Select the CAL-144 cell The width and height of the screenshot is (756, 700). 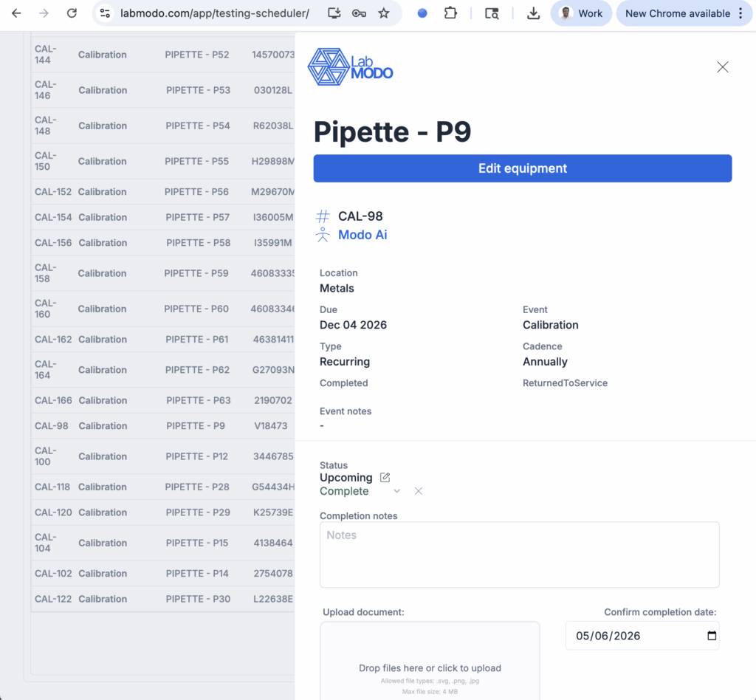46,55
